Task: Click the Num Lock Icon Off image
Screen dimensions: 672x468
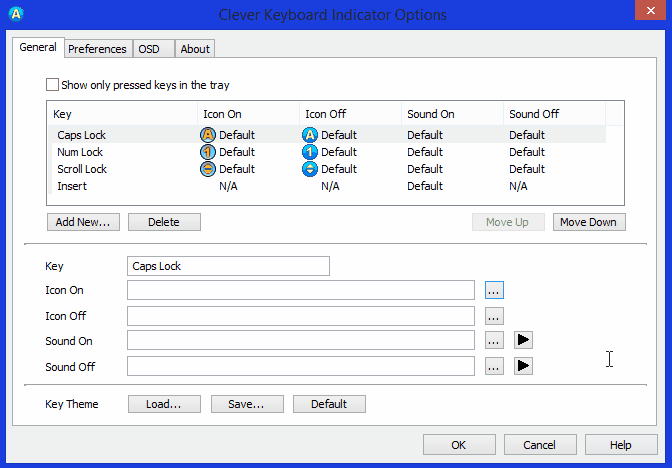Action: 310,152
